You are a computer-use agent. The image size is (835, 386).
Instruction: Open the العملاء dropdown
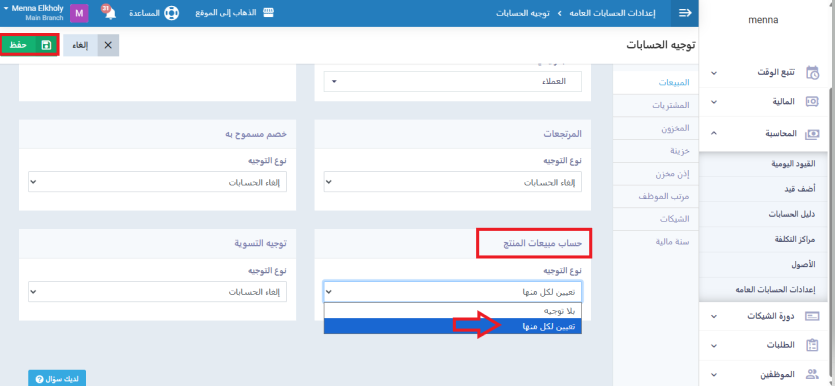[x=453, y=81]
